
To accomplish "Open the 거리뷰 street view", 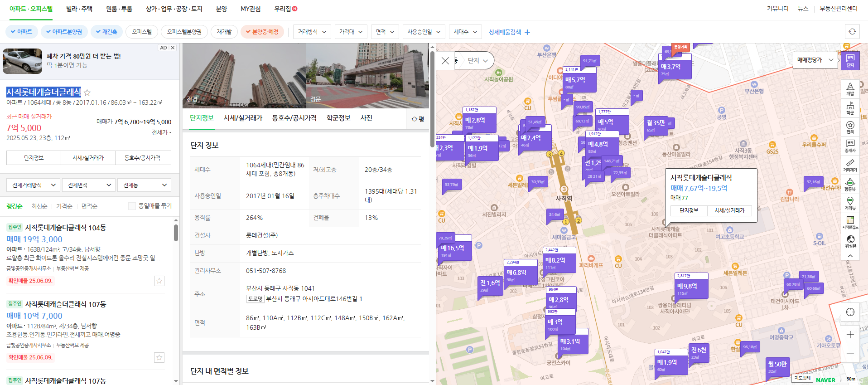I will coord(850,204).
